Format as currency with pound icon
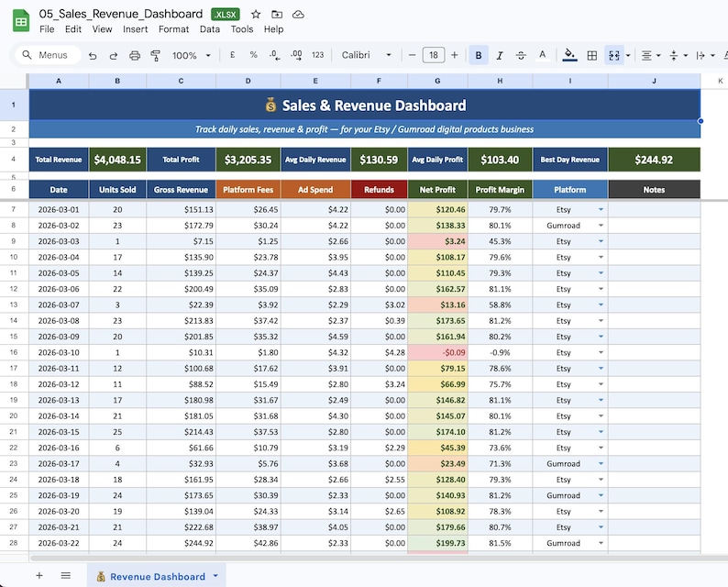 tap(232, 55)
